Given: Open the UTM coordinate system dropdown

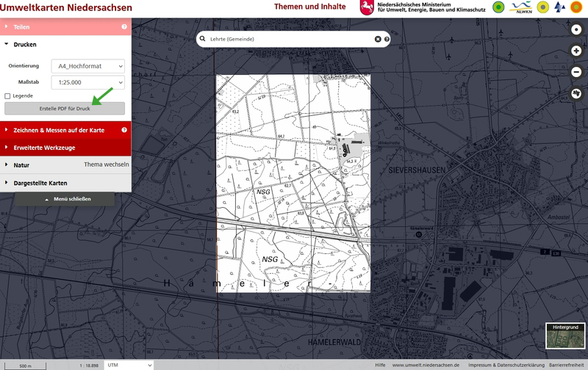Looking at the screenshot, I should (129, 365).
